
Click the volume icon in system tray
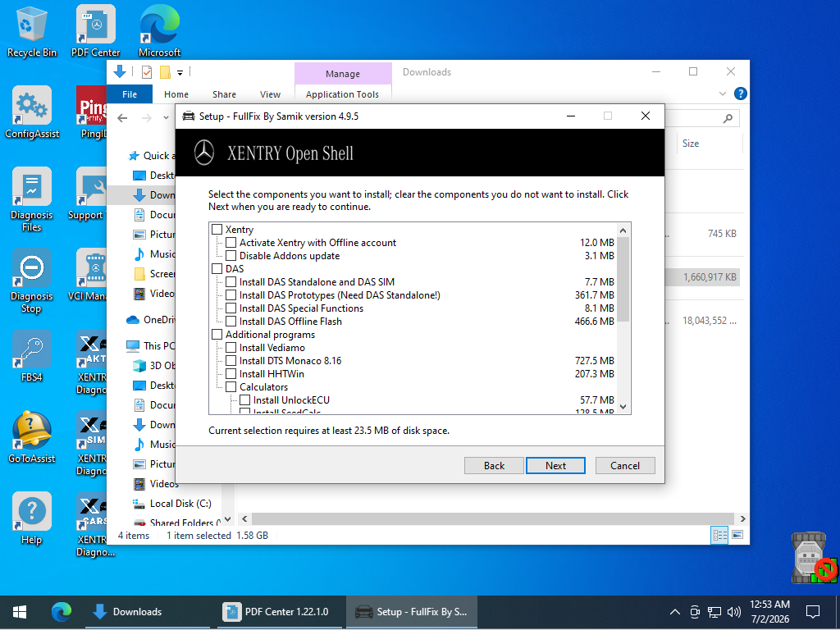pos(734,612)
